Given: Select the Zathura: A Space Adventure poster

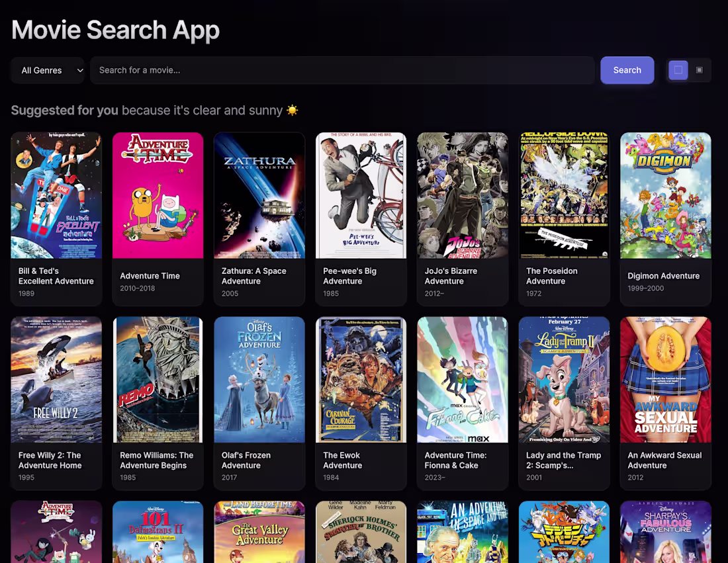Looking at the screenshot, I should point(259,195).
